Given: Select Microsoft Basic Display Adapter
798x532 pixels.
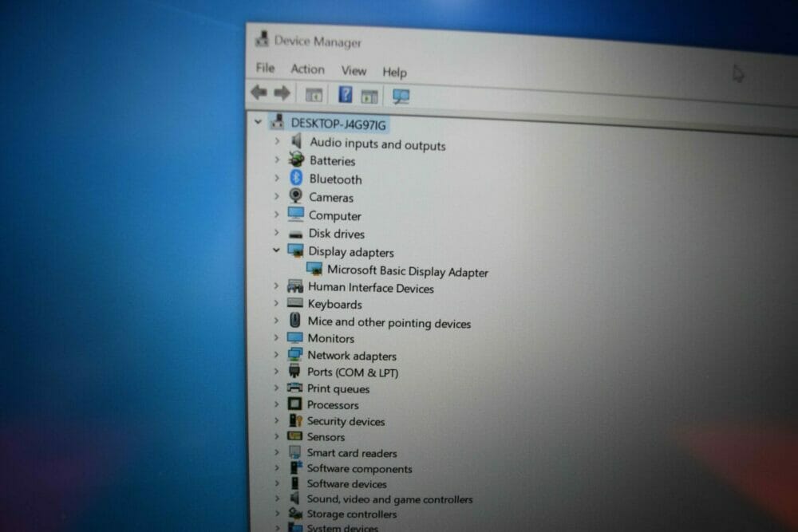Looking at the screenshot, I should click(408, 271).
